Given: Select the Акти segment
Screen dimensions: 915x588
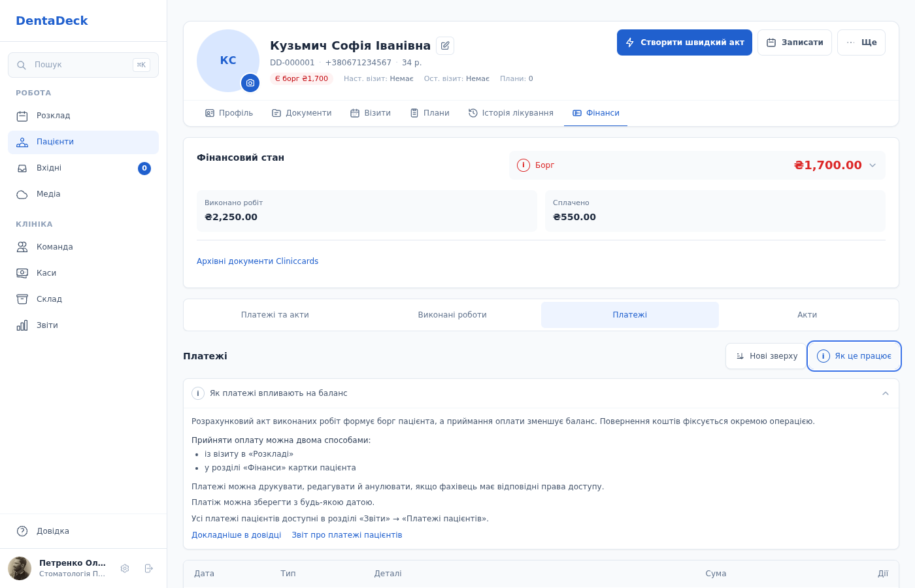Looking at the screenshot, I should tap(807, 315).
